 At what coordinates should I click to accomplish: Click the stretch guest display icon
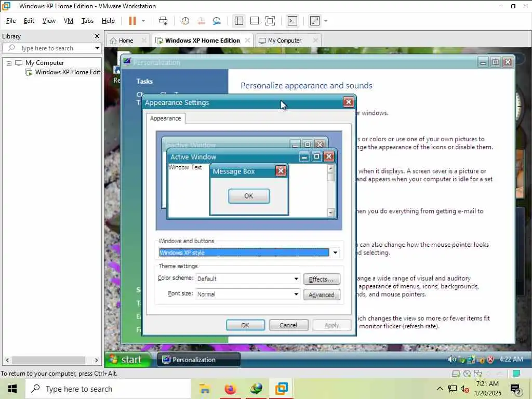tap(314, 21)
